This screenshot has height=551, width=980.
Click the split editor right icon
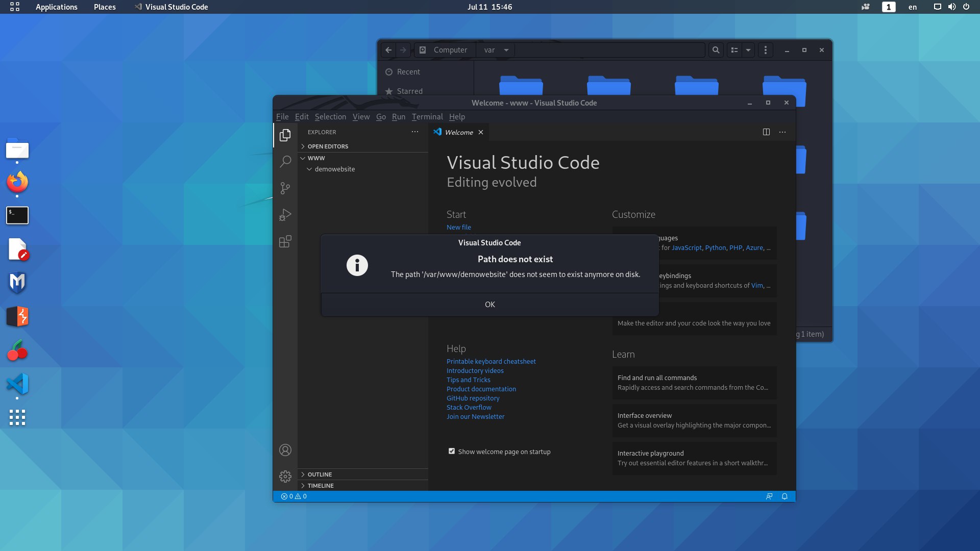[766, 132]
